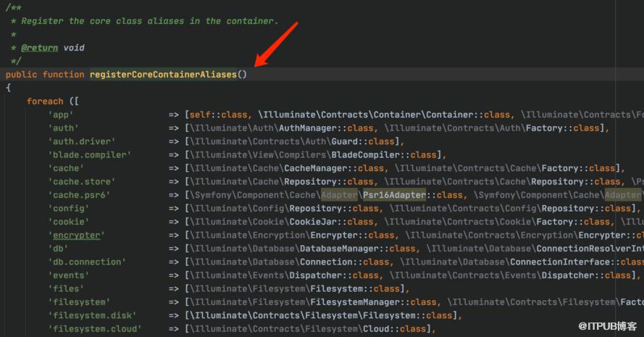
Task: Click the Encrypter::class after Illuminate\Encryption
Action: tap(352, 235)
